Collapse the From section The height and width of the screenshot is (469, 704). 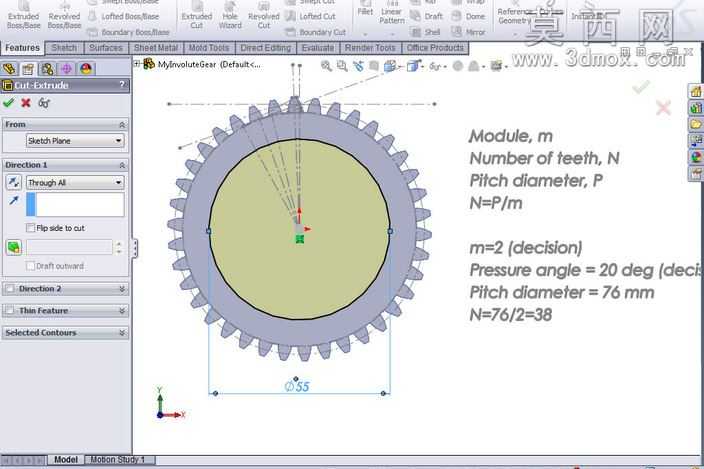(x=122, y=125)
